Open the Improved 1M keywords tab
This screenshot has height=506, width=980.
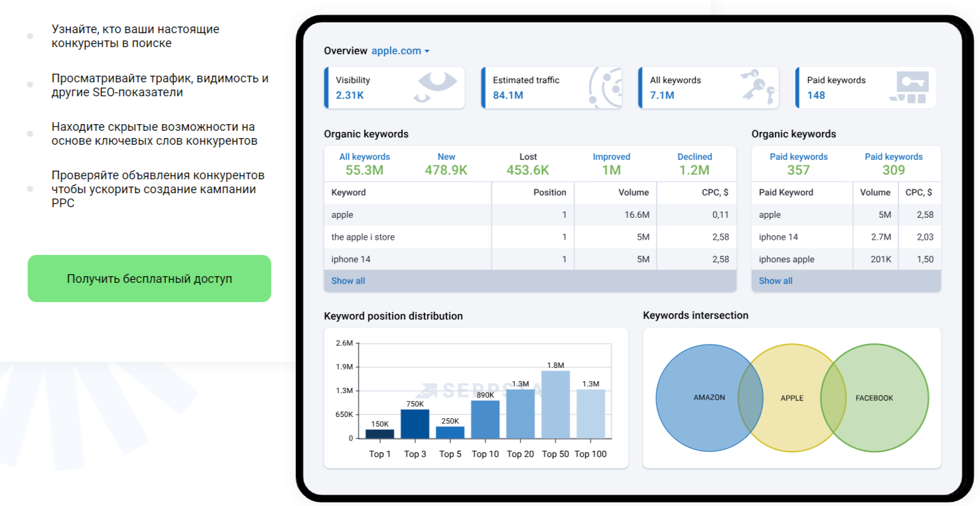611,164
